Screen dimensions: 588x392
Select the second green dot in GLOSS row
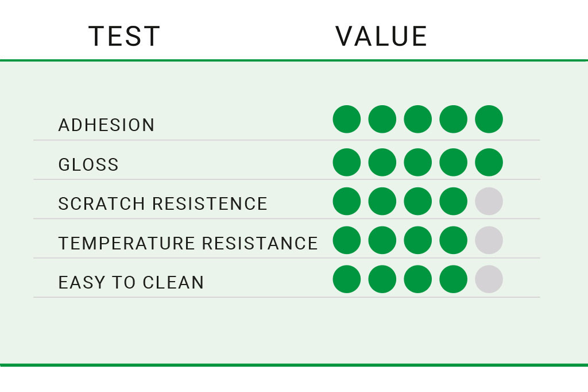[x=382, y=162]
